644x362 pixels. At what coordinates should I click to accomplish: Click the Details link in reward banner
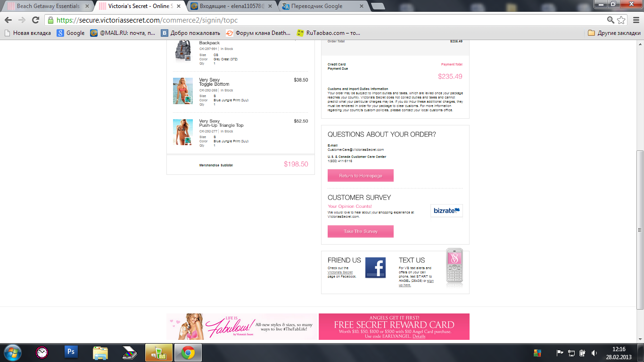click(419, 336)
